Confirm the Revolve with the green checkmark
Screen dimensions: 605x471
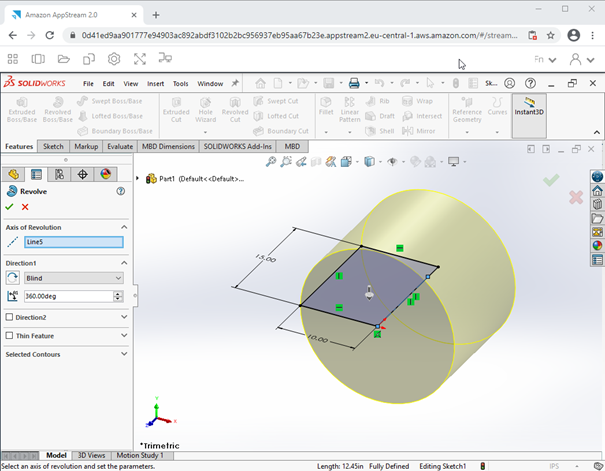tap(9, 207)
